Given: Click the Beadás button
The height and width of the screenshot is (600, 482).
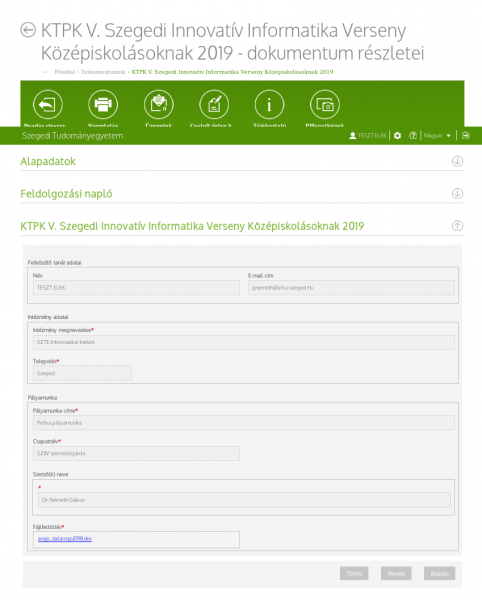Looking at the screenshot, I should tap(440, 573).
